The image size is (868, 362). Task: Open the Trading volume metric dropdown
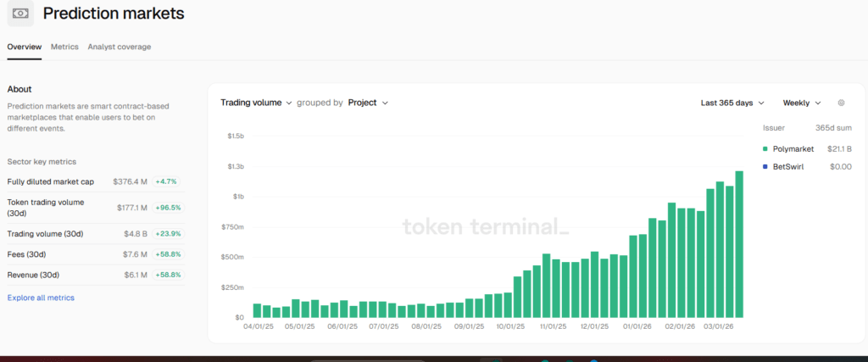pyautogui.click(x=256, y=103)
